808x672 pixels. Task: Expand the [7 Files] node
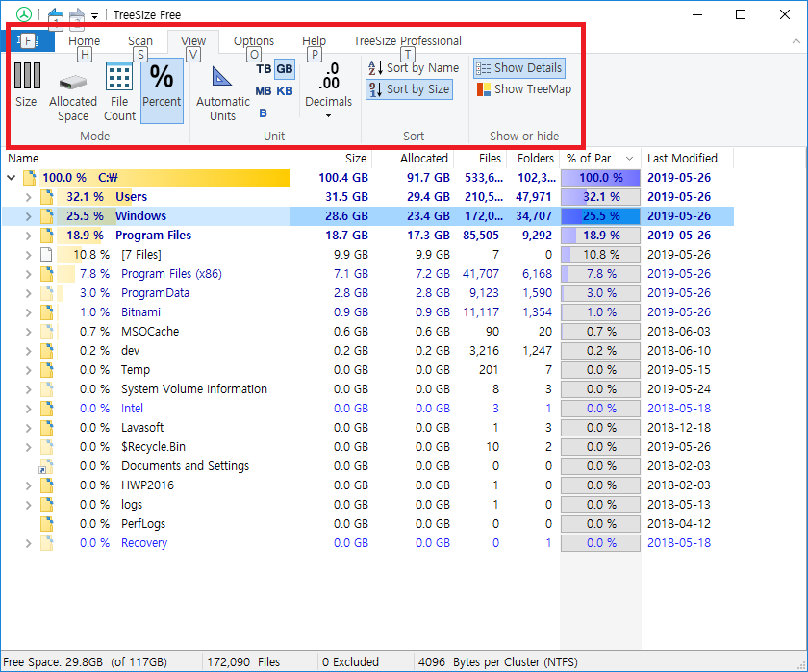point(28,255)
